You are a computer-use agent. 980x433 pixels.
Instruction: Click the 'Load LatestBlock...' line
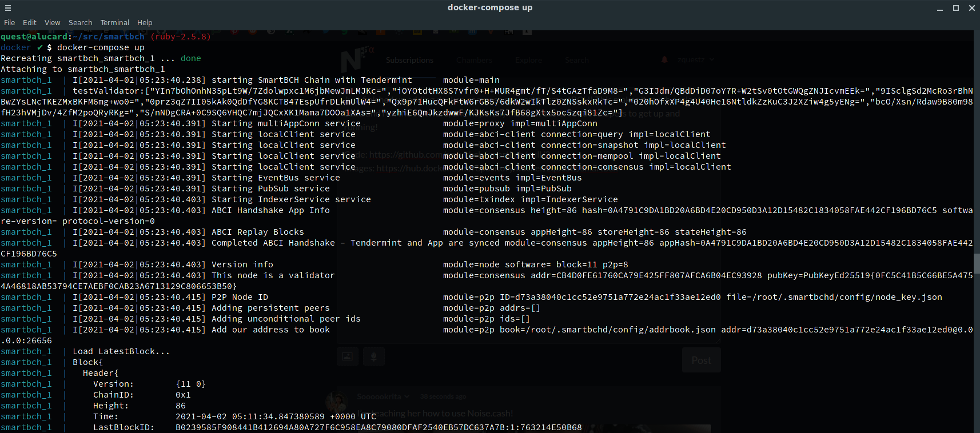121,351
